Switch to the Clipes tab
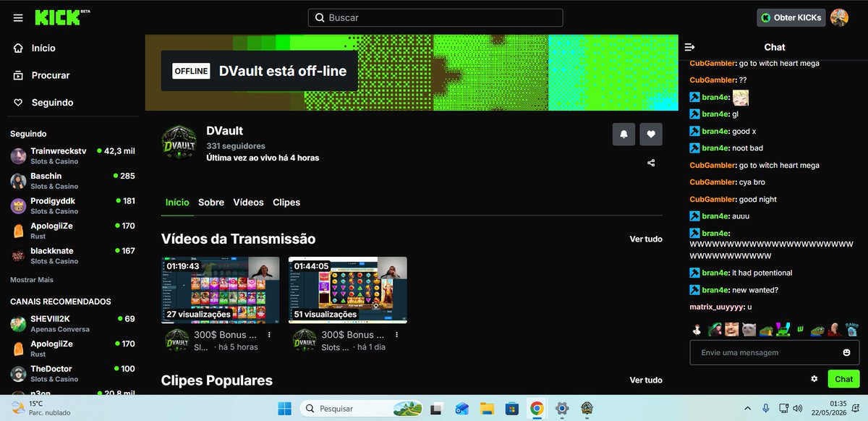Viewport: 868px width, 421px height. tap(286, 203)
